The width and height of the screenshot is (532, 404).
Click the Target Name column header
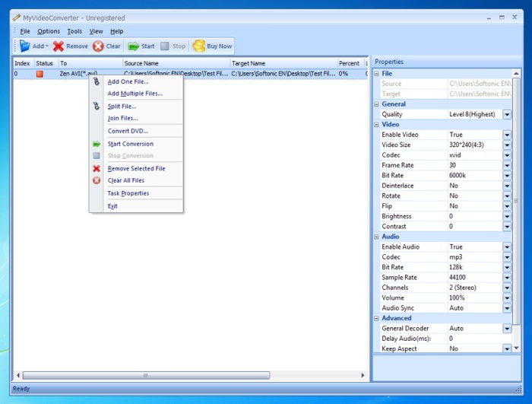(x=283, y=63)
